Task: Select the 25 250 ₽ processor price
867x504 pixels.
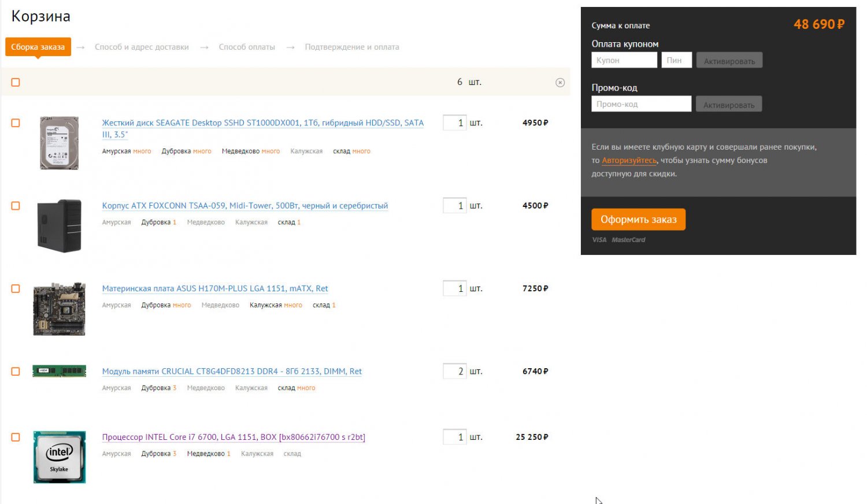Action: click(x=532, y=437)
